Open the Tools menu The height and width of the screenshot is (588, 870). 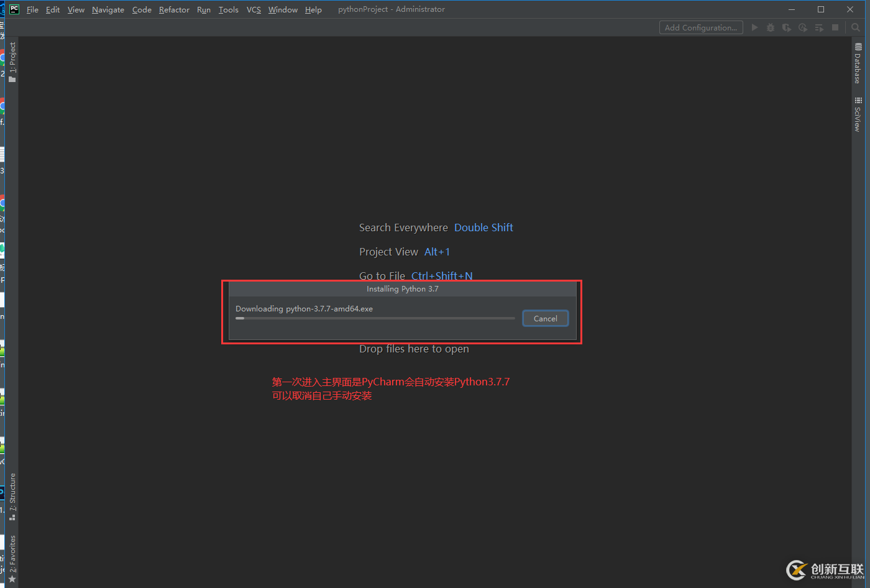(x=229, y=9)
